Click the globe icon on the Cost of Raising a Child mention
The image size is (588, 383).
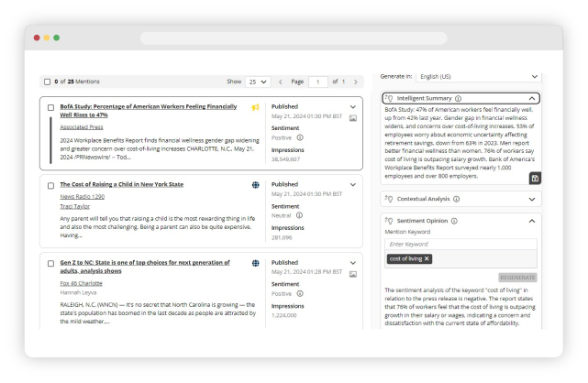point(256,184)
